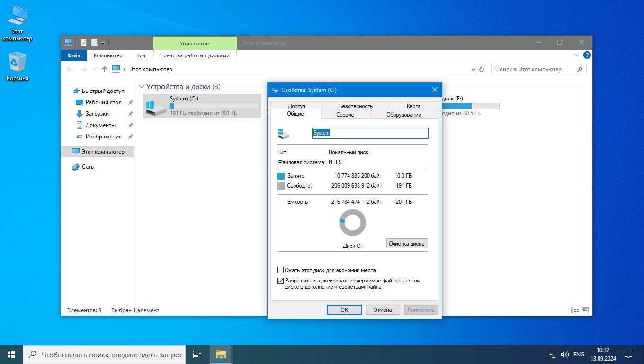Open the blue Help question mark icon

587,55
